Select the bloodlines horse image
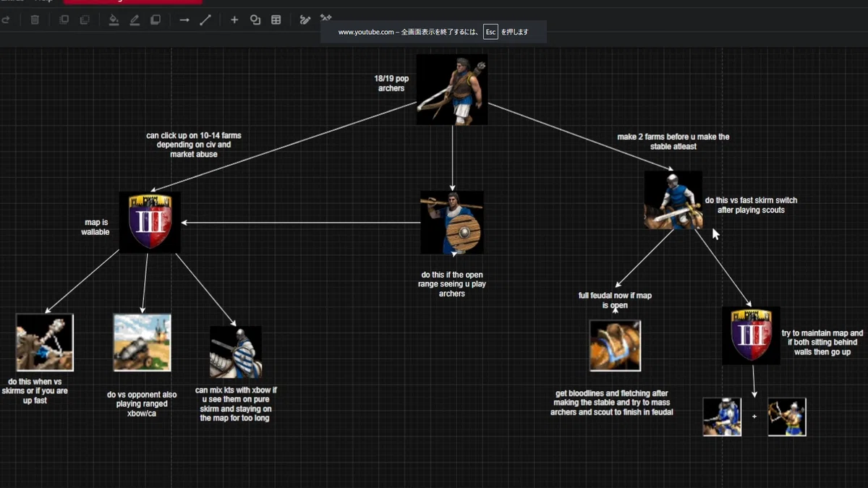 615,346
